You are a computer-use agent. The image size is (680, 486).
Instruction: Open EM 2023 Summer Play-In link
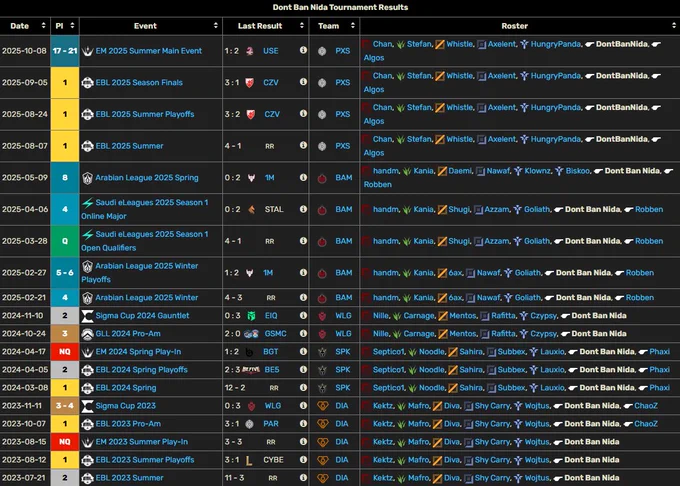pos(142,442)
